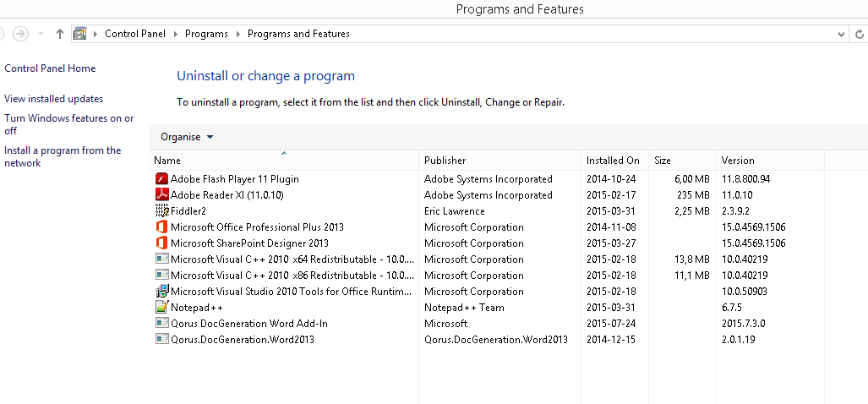Navigate to Control Panel in breadcrumb
This screenshot has width=868, height=404.
(135, 34)
